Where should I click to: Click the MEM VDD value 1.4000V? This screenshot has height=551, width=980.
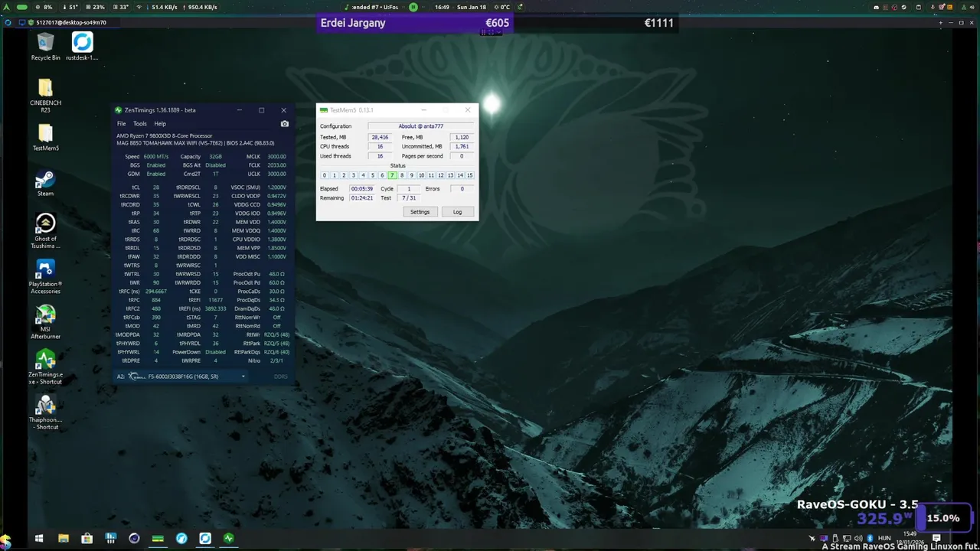[x=276, y=222]
